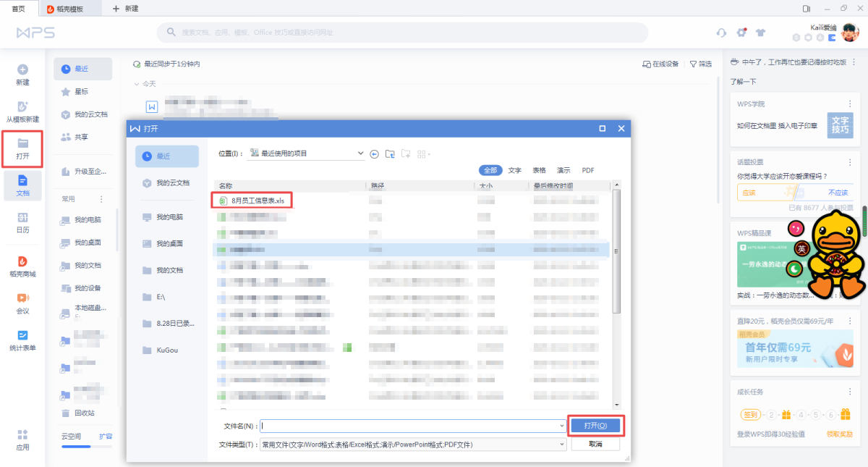Click the file list vertical scrollbar

click(x=617, y=252)
